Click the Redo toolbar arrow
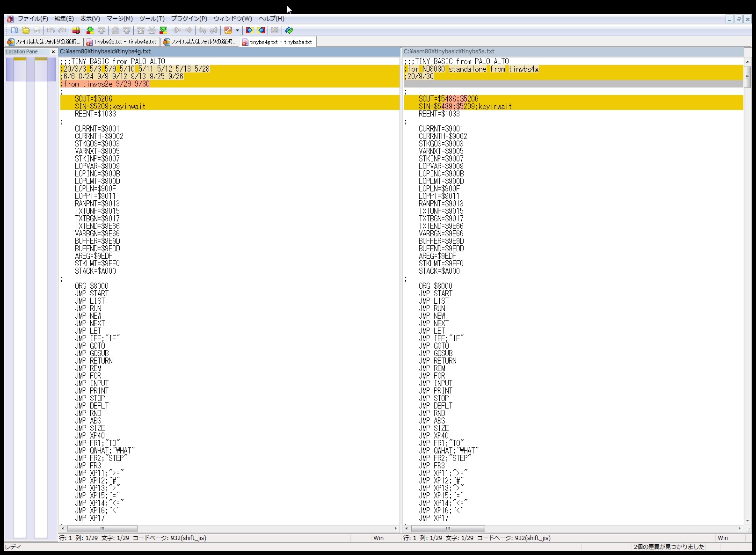756x555 pixels. [62, 30]
